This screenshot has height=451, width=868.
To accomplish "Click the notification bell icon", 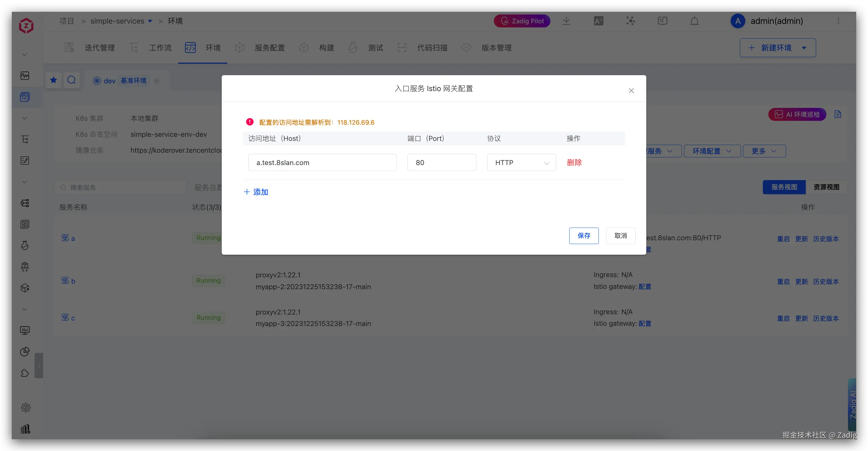I will coord(694,21).
